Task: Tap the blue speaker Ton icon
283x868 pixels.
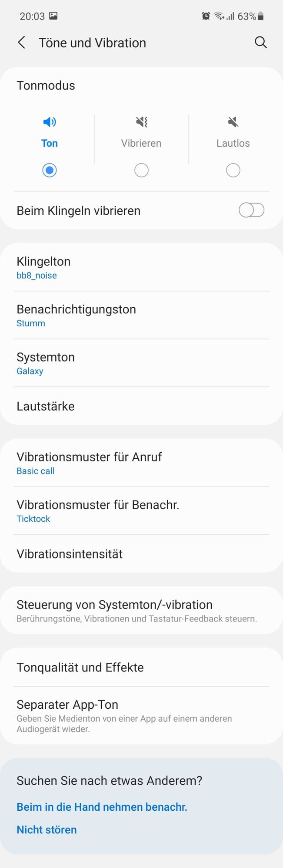Action: 50,122
